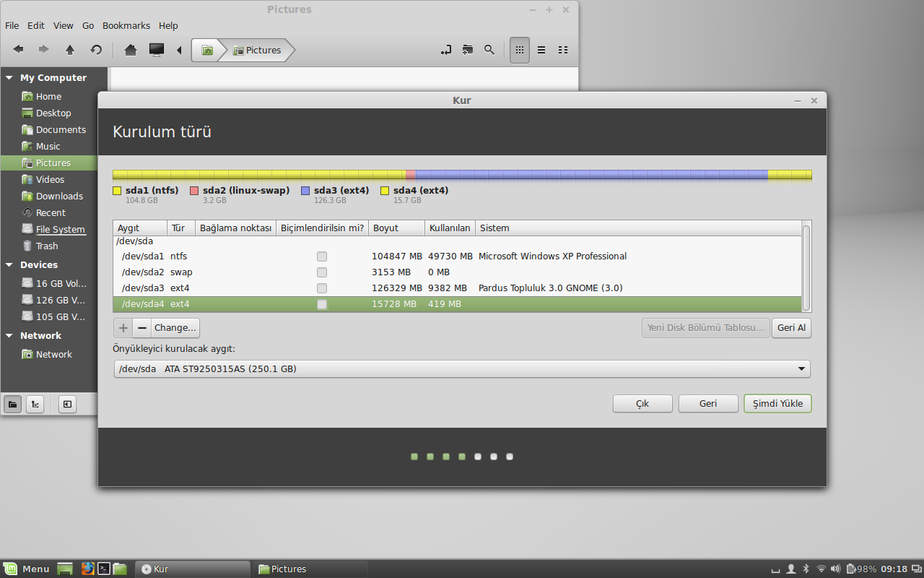Sort partitions by the Boyut column header
The width and height of the screenshot is (924, 578).
pos(396,228)
